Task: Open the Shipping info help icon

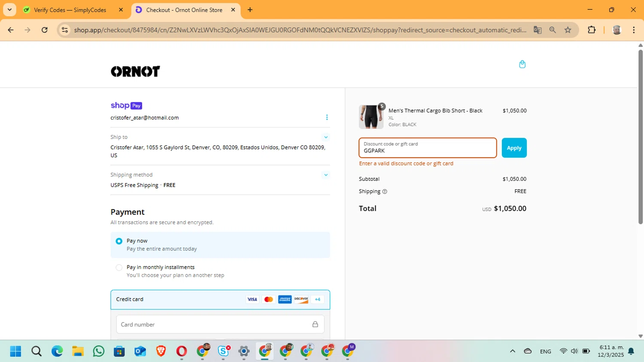Action: [x=385, y=192]
